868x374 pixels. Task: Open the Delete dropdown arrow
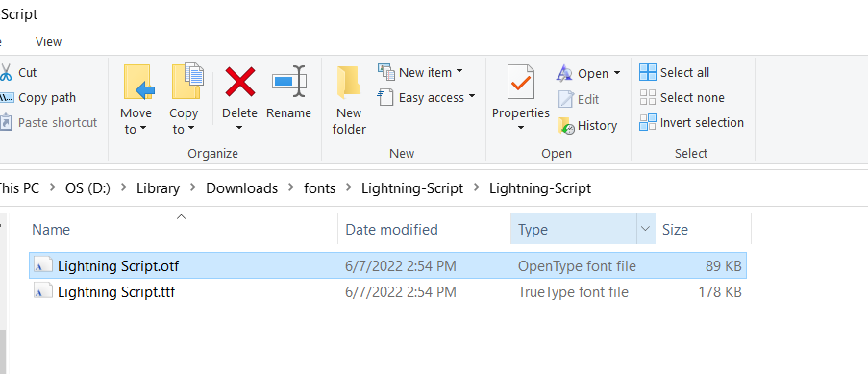[239, 128]
